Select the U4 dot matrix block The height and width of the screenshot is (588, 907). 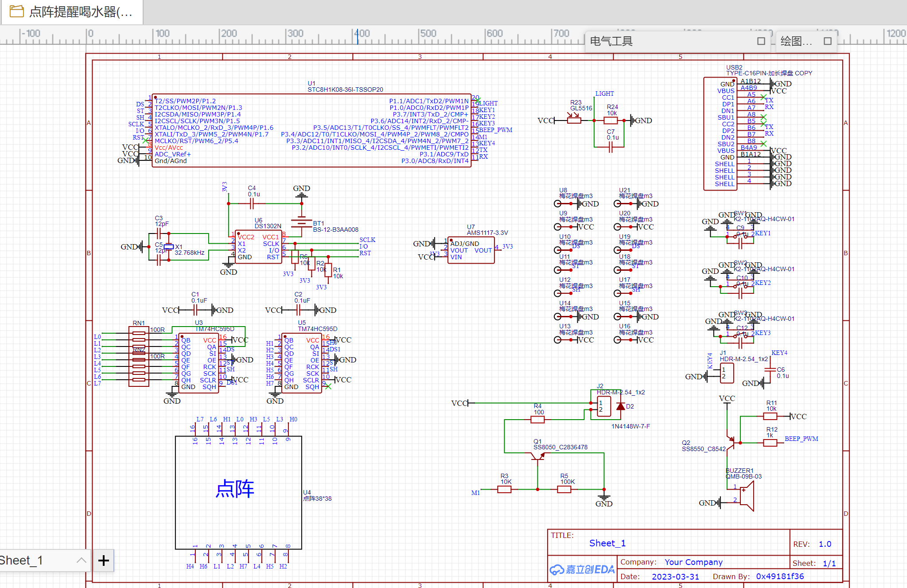pos(238,493)
